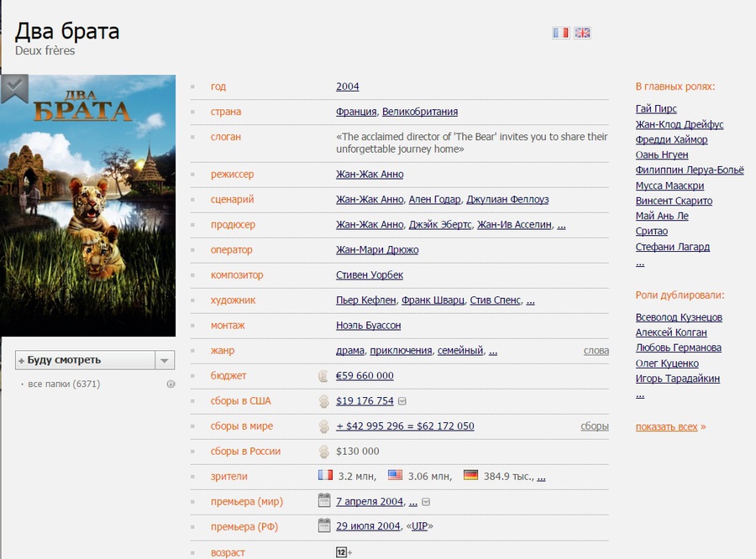Click the calendar icon for премьера (РФ)

click(324, 525)
